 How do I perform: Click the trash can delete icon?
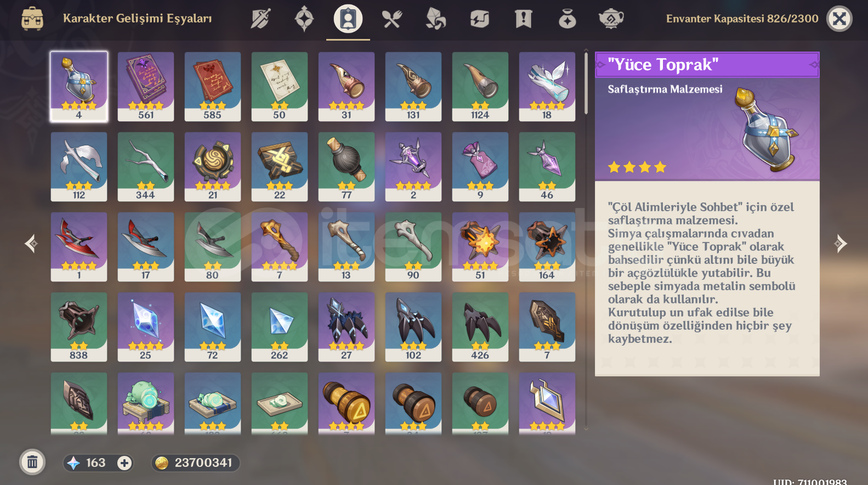pos(32,462)
